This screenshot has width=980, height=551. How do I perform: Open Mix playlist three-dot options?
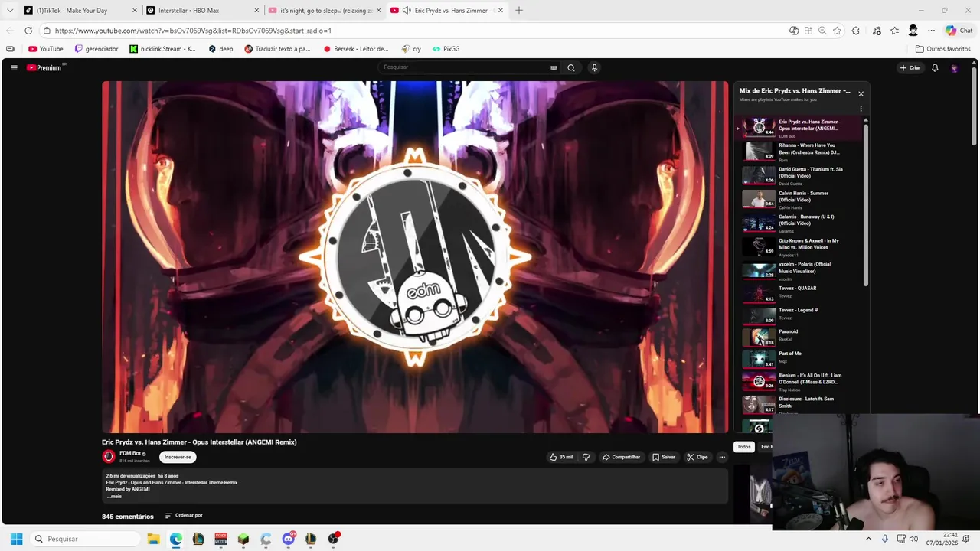pos(861,109)
